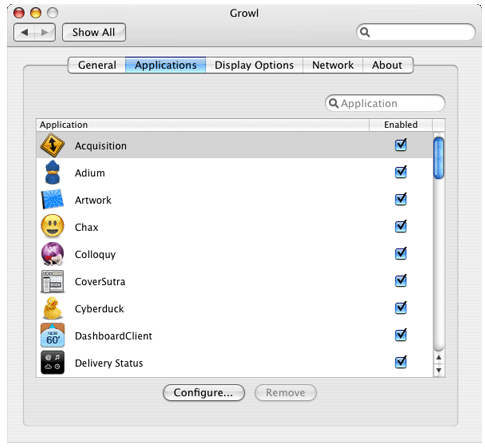Click the scroll down arrow of the list
Image resolution: width=485 pixels, height=448 pixels.
[x=439, y=370]
